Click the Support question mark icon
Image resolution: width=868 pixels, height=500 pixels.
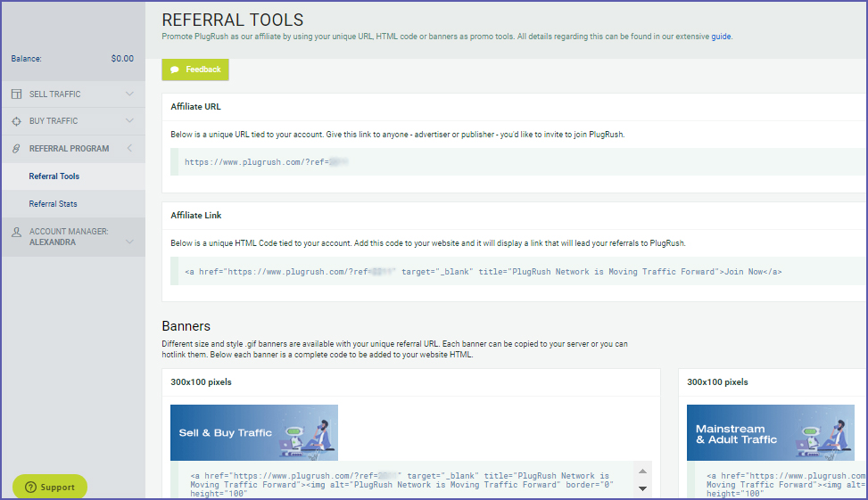tap(31, 487)
